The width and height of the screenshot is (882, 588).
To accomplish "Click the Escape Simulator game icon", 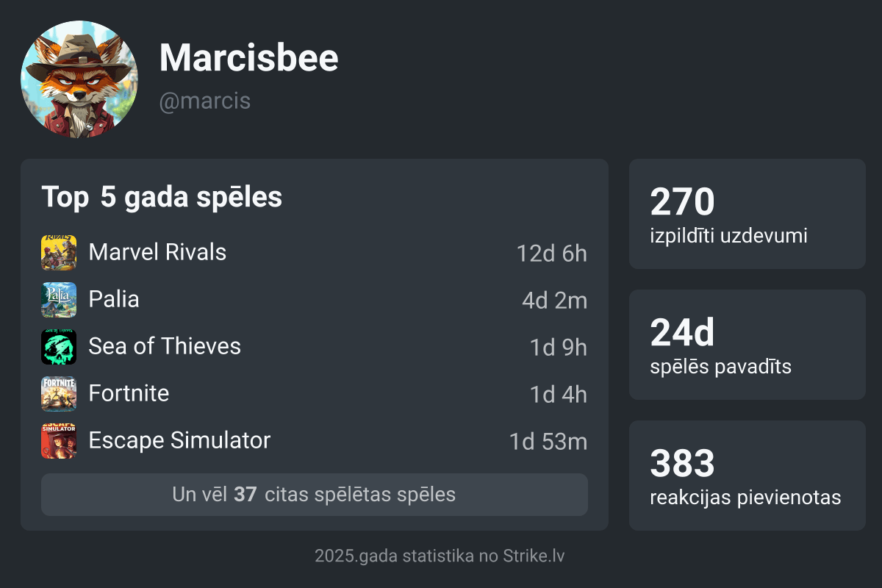I will click(59, 441).
